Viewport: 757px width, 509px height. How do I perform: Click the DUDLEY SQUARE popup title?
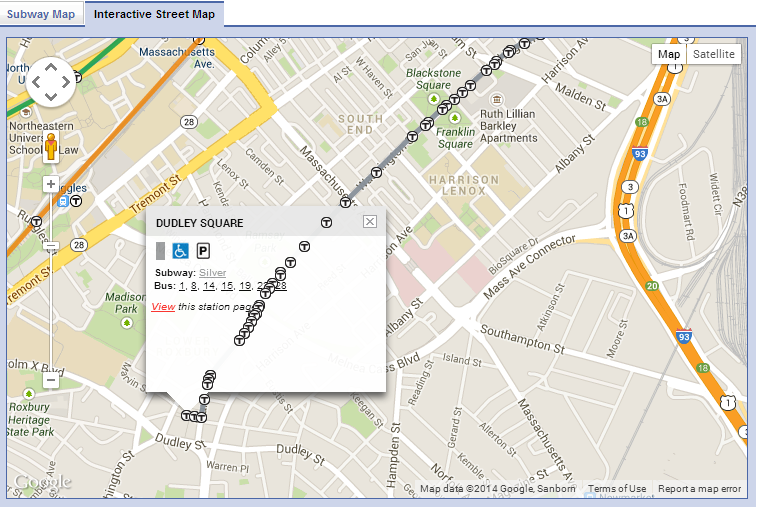(x=199, y=223)
